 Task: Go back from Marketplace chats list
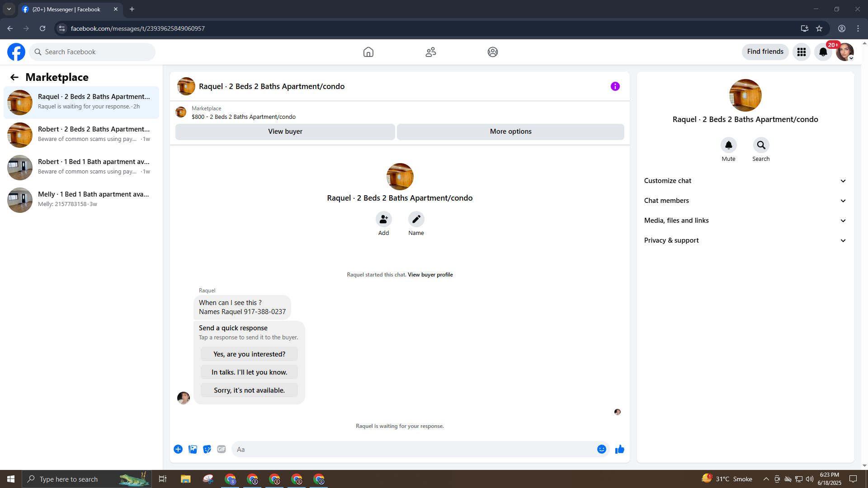[14, 77]
